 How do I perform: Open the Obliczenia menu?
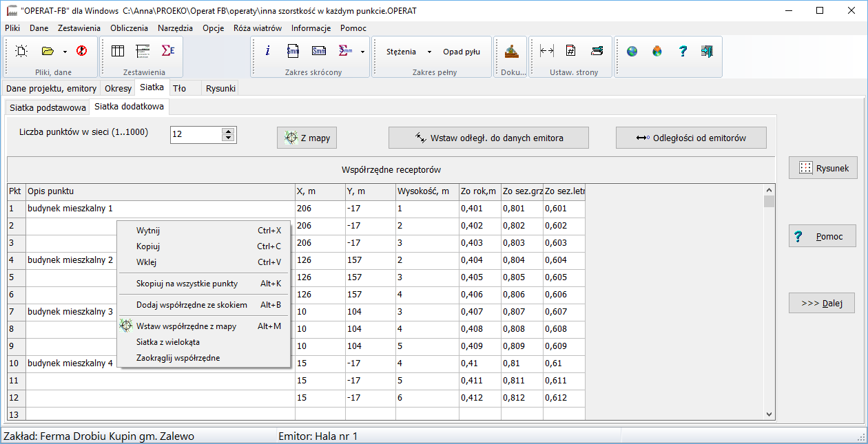[x=129, y=28]
